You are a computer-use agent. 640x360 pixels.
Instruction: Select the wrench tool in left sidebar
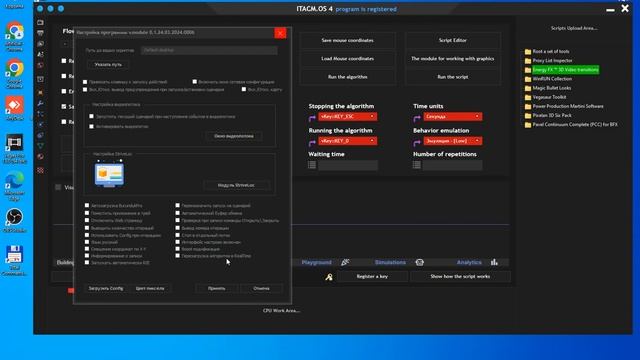tap(40, 104)
